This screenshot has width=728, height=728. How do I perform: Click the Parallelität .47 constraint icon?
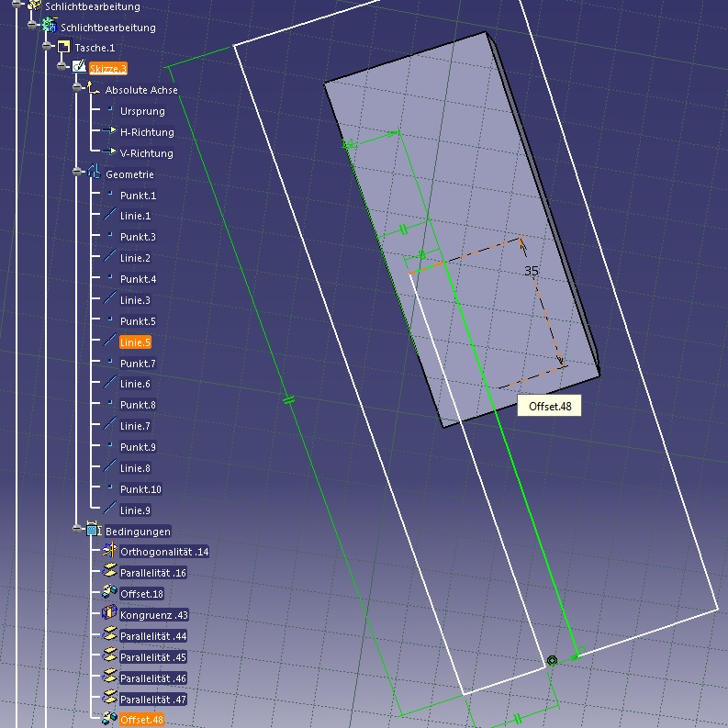[x=109, y=697]
